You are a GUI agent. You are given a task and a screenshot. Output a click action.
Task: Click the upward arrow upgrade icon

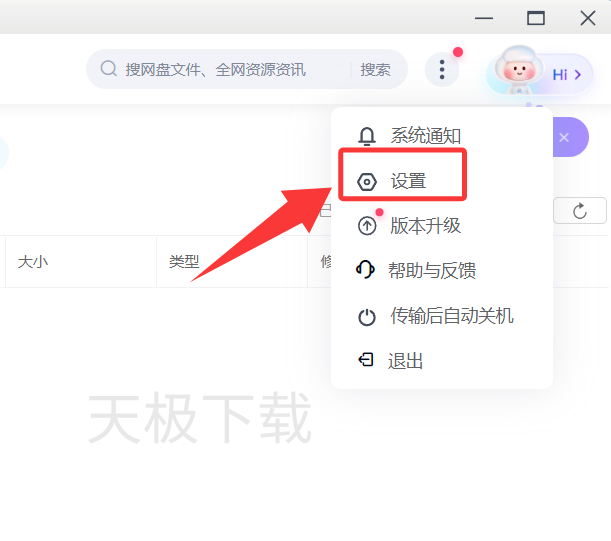tap(367, 226)
